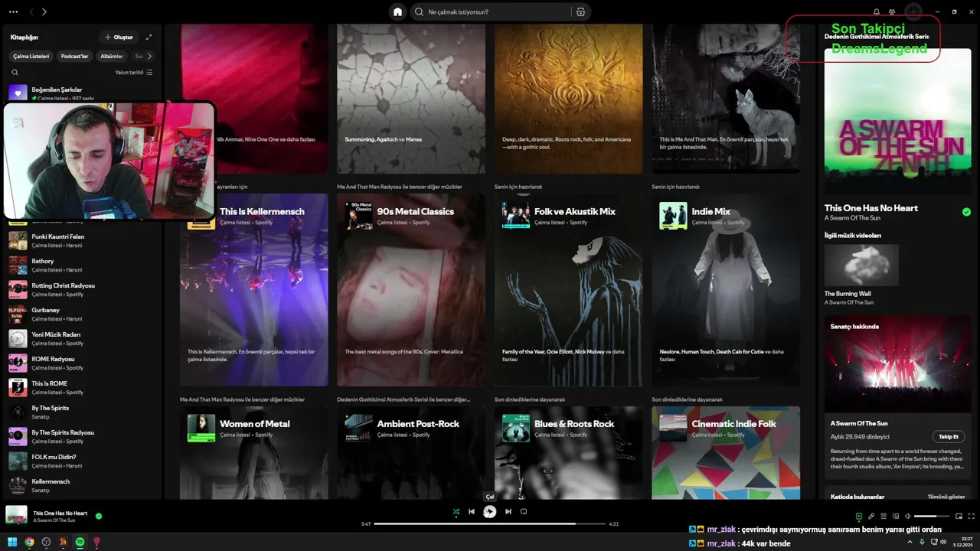Skip to the previous track
Screen dimensions: 980x551
pyautogui.click(x=472, y=511)
